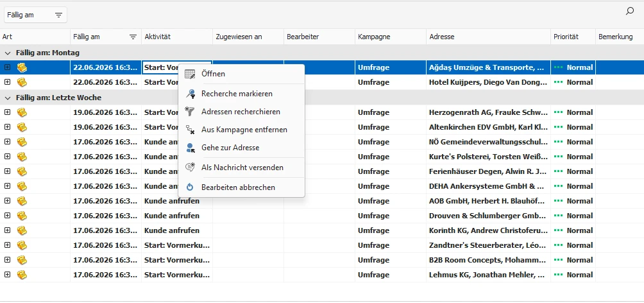644x303 pixels.
Task: Click the search magnifier icon
Action: (x=630, y=11)
